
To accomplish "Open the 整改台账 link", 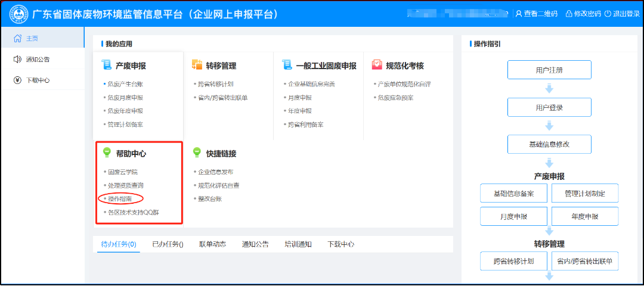I will [210, 198].
